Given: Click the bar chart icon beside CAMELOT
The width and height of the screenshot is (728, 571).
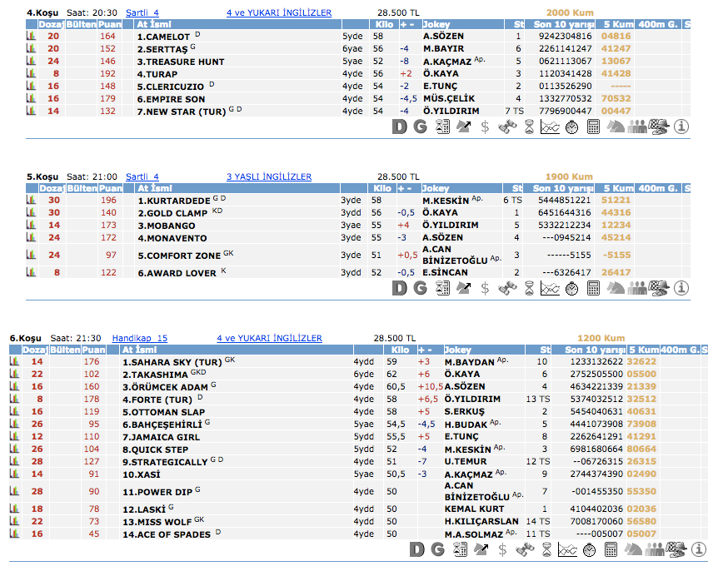Looking at the screenshot, I should click(x=32, y=37).
